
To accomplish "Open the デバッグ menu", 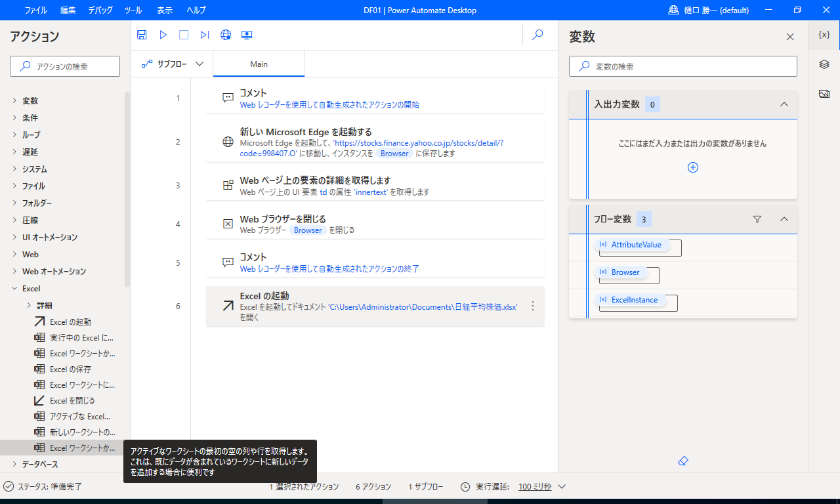I will point(100,10).
